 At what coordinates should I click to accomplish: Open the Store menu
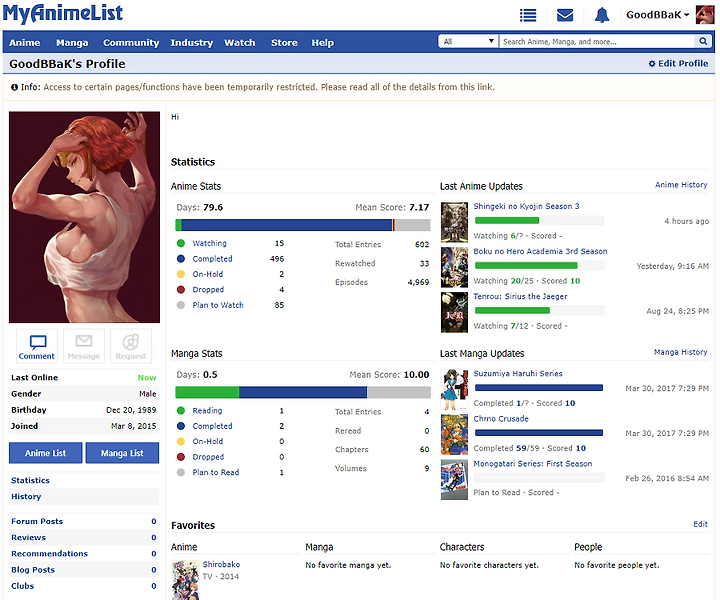284,43
